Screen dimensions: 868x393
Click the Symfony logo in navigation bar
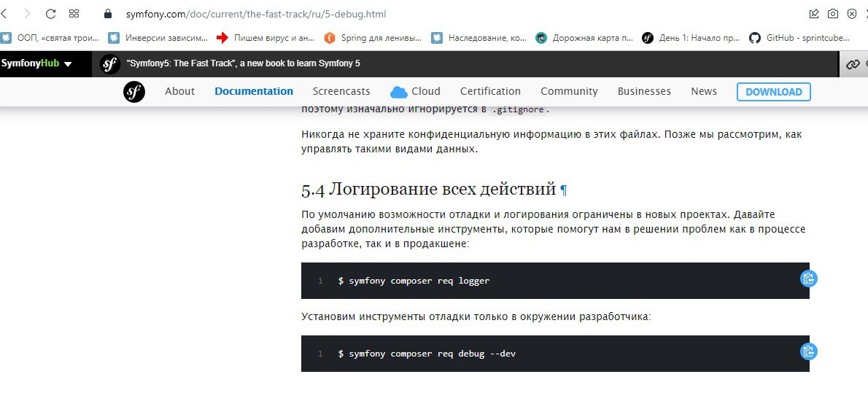134,91
